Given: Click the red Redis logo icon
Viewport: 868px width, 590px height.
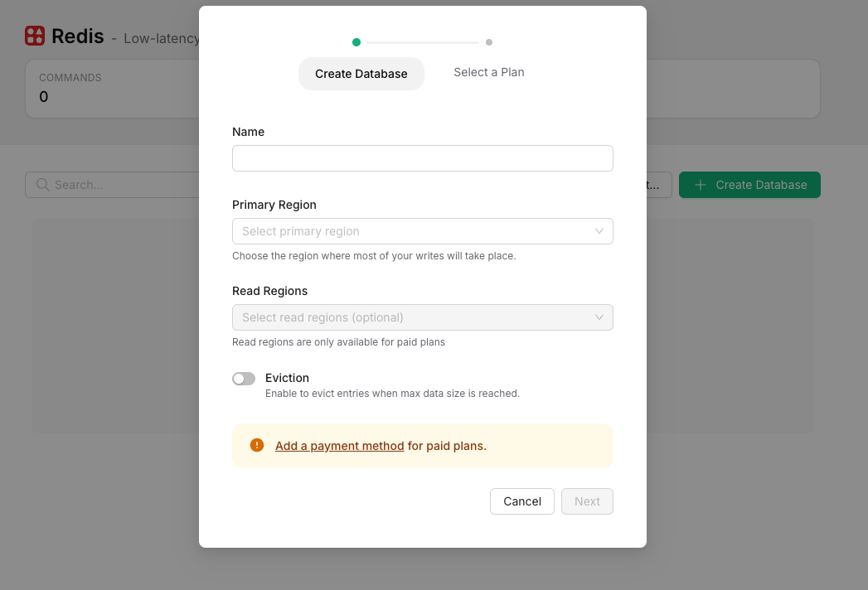Looking at the screenshot, I should point(35,36).
